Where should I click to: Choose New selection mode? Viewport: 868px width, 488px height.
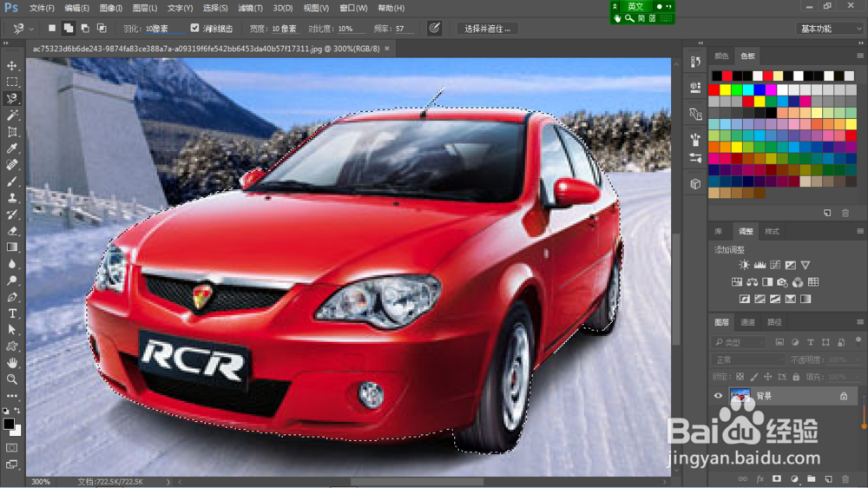click(x=51, y=28)
